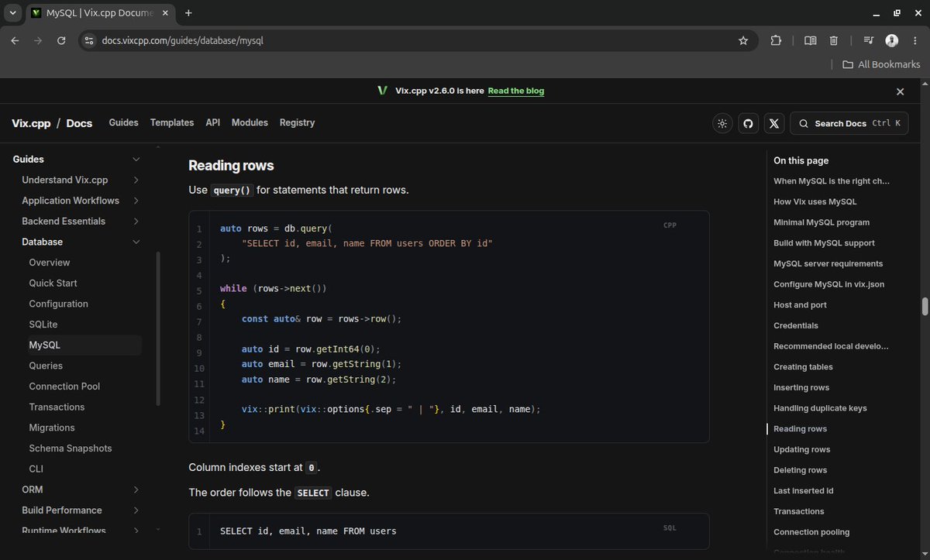Open the Database Overview page

point(50,263)
